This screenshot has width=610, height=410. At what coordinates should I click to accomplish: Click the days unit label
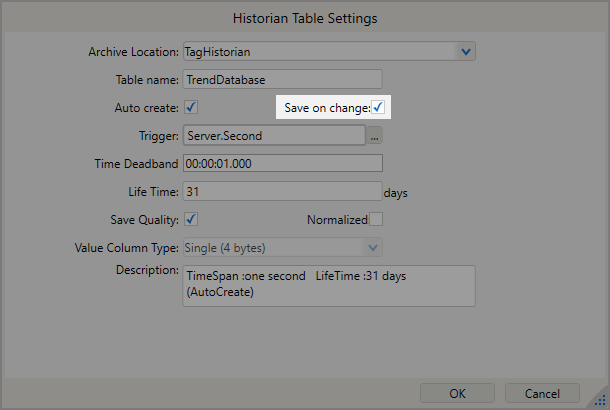pyautogui.click(x=396, y=192)
